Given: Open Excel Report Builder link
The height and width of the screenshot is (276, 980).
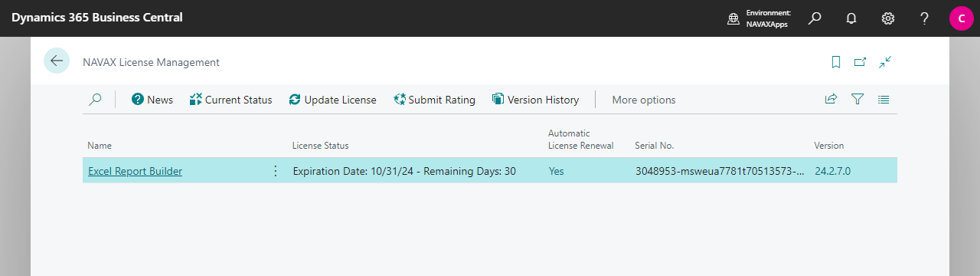Looking at the screenshot, I should click(x=135, y=171).
